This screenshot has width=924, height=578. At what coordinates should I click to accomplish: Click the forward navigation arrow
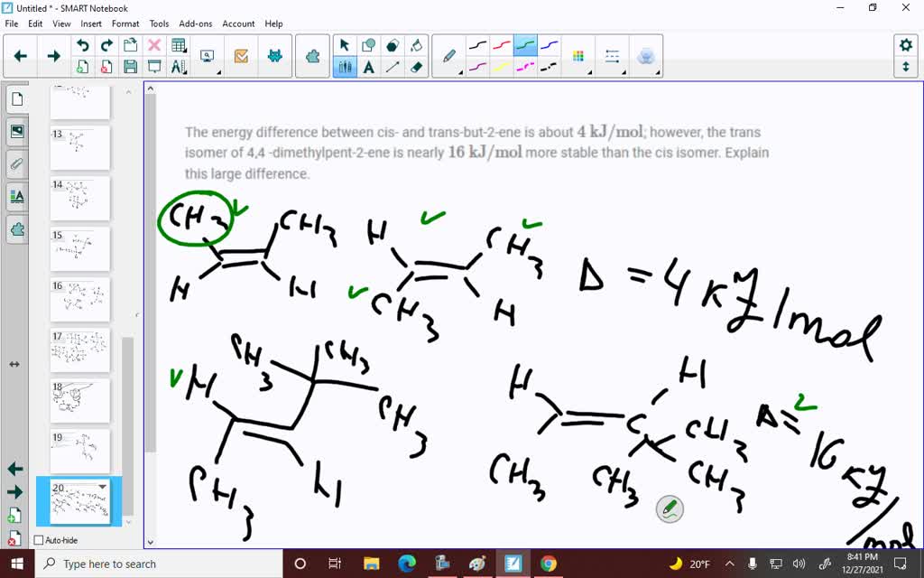click(51, 54)
